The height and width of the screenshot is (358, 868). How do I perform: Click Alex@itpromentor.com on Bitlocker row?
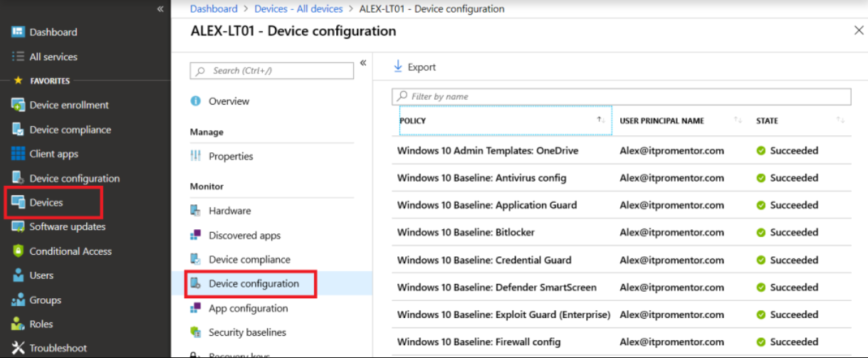(671, 233)
